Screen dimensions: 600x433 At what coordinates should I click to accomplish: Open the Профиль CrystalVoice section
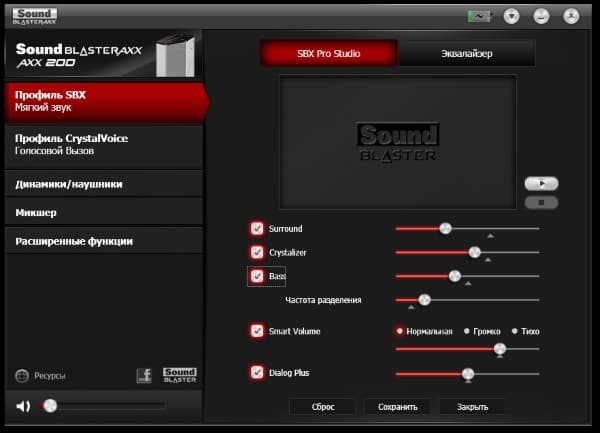(104, 145)
